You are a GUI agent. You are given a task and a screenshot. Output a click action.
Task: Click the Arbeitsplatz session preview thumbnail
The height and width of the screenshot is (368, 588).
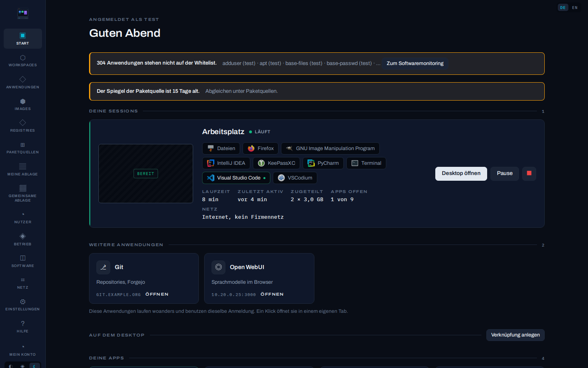[x=146, y=173]
